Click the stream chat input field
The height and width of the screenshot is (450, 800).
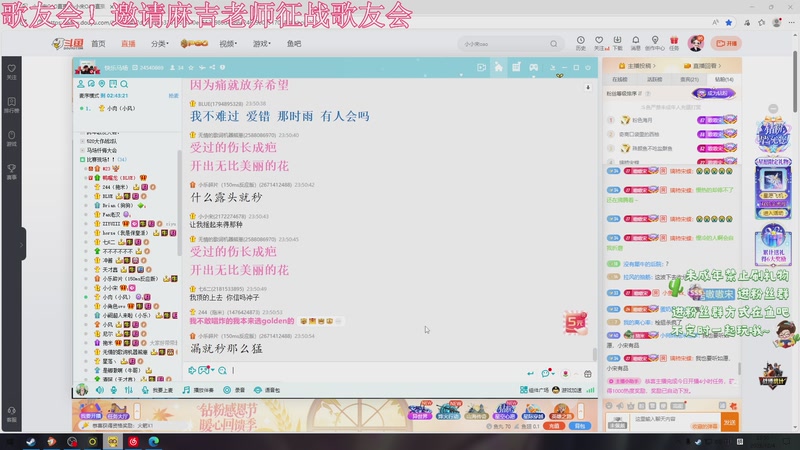(676, 422)
